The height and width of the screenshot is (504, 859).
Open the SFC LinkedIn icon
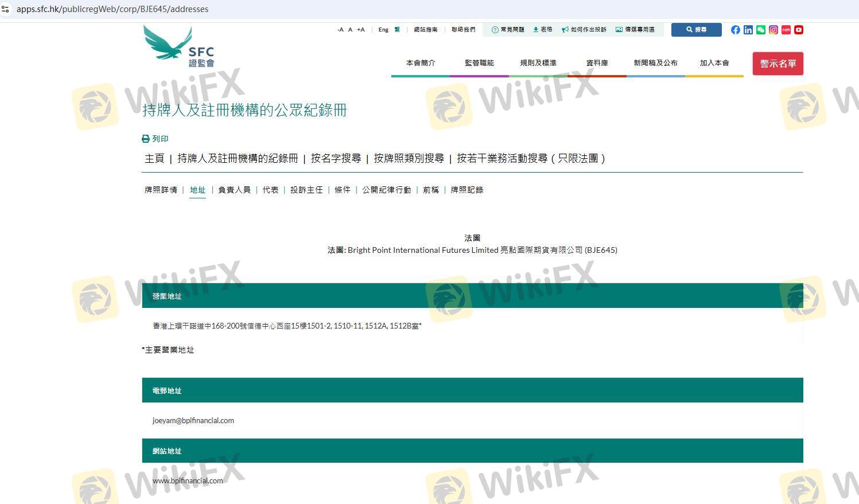[748, 30]
